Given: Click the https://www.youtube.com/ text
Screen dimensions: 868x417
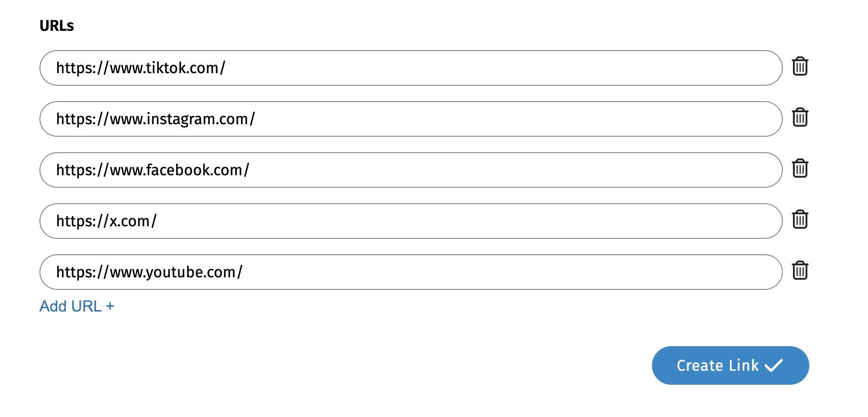Looking at the screenshot, I should 149,272.
